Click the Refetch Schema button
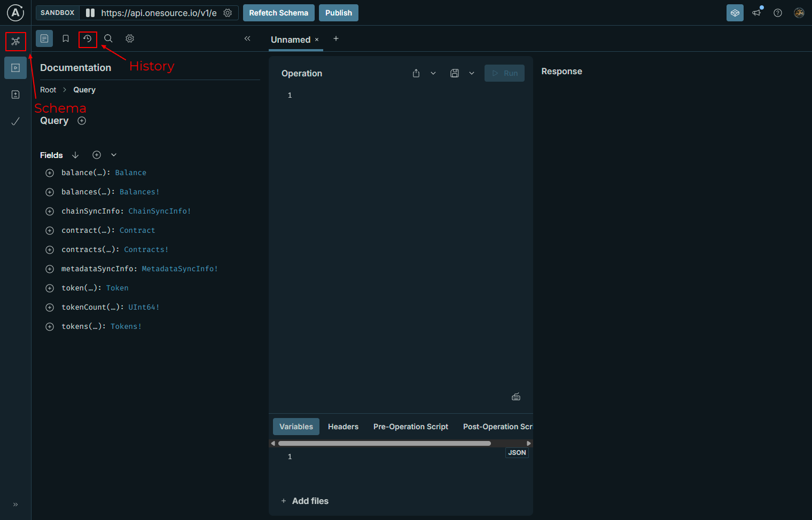The width and height of the screenshot is (812, 520). 279,13
